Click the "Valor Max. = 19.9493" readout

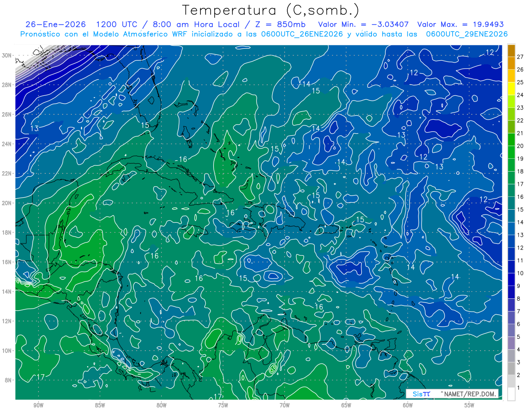(461, 24)
